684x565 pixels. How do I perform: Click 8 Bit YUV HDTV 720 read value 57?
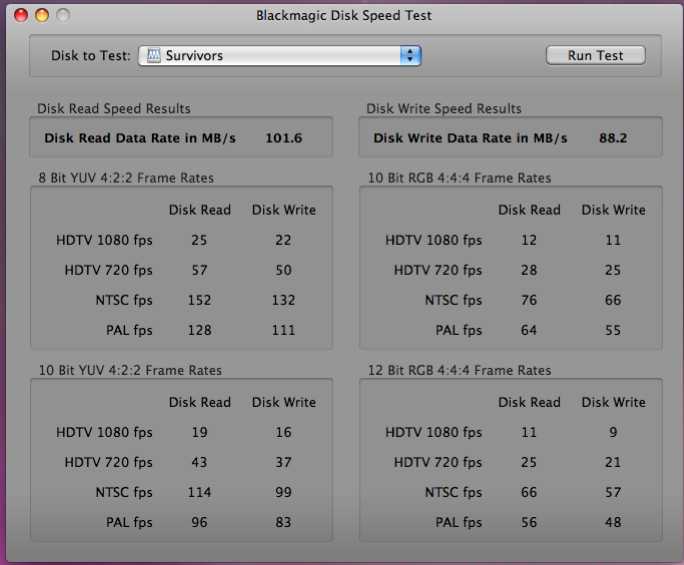199,270
